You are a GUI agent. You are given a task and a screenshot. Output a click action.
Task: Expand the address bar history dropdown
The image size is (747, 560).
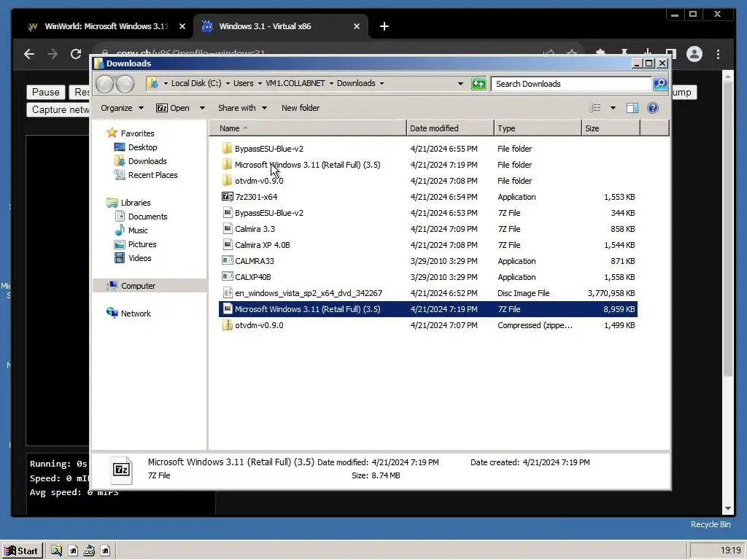pos(460,84)
